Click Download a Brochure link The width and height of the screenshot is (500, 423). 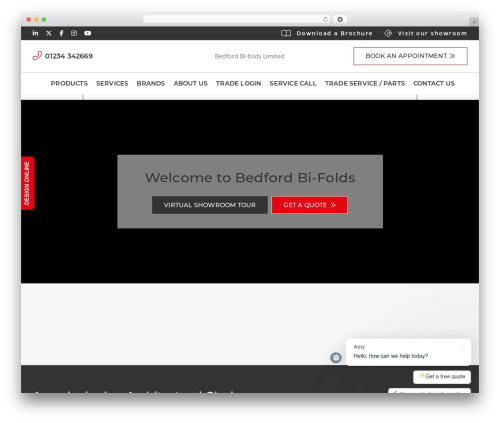click(334, 33)
